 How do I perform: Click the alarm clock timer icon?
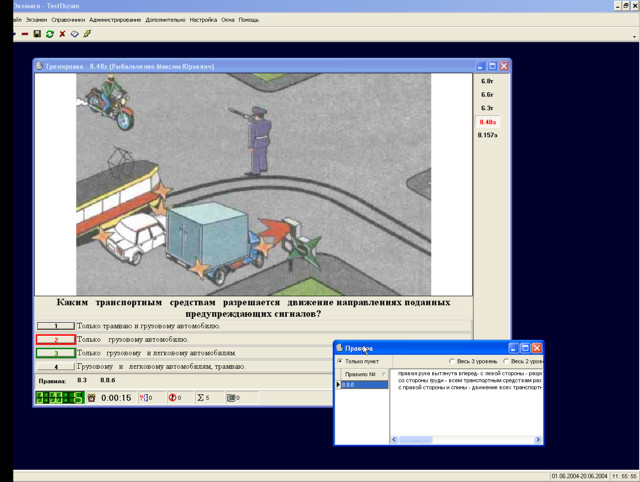[x=92, y=397]
